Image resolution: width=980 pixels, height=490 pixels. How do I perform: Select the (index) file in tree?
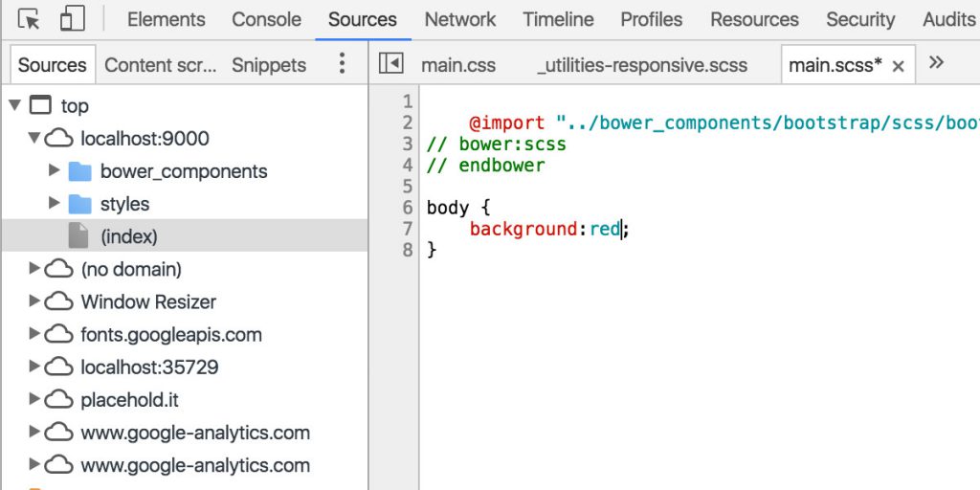(128, 236)
